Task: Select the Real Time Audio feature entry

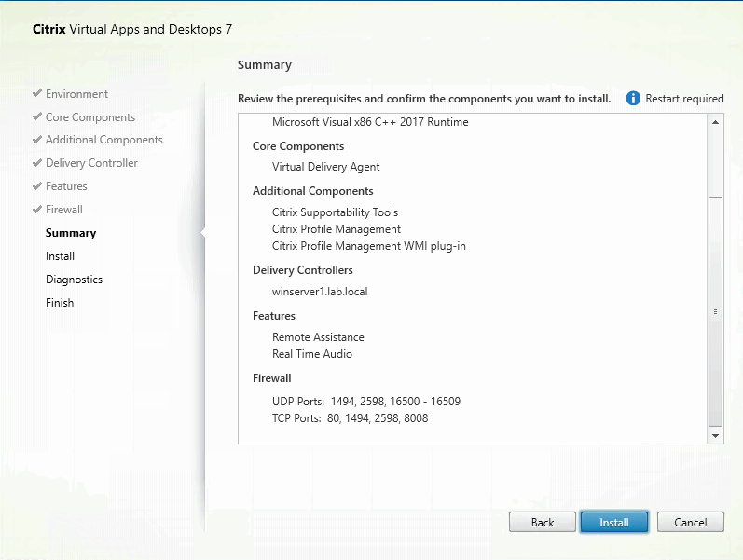Action: tap(311, 354)
